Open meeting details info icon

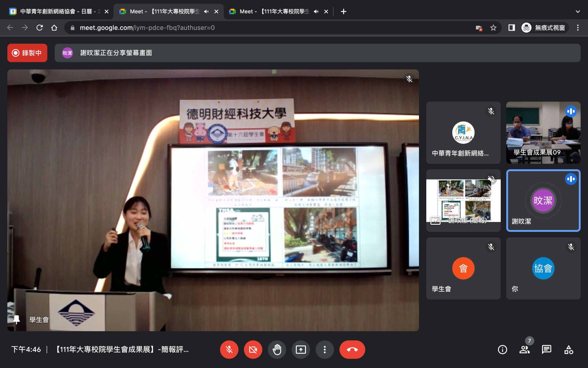(x=502, y=350)
